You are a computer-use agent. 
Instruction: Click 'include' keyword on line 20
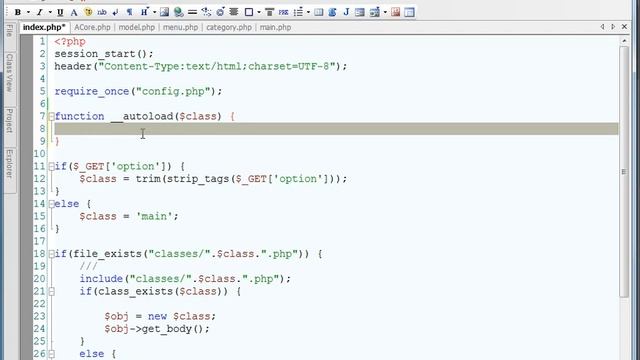(101, 279)
